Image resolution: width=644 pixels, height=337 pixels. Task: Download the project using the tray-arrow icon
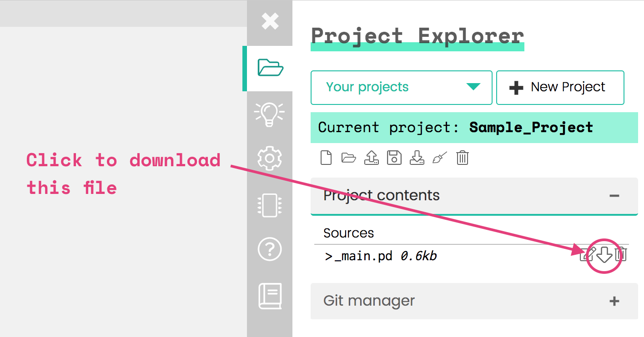(417, 158)
